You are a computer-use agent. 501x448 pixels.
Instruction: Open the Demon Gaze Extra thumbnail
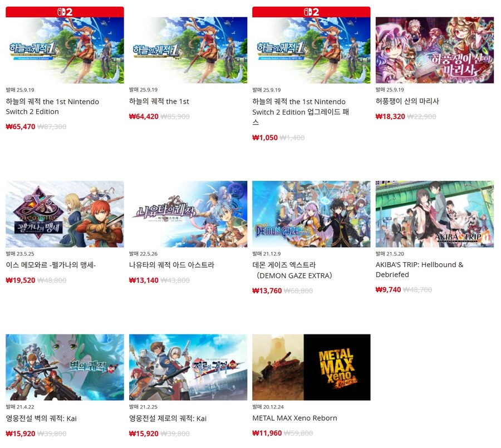(311, 214)
